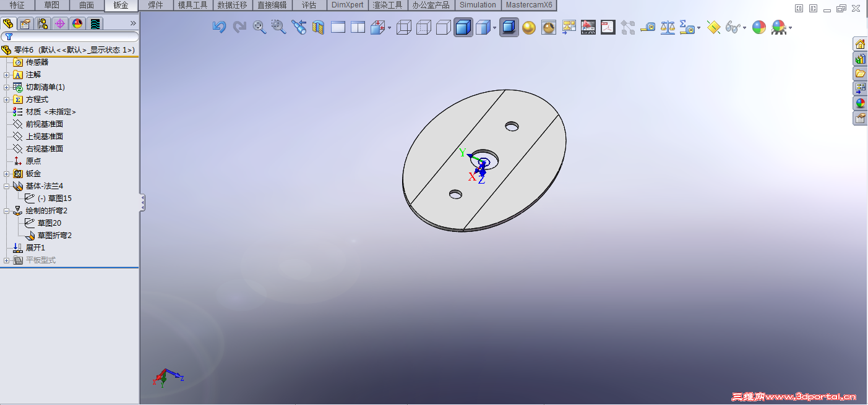Viewport: 868px width, 405px height.
Task: Expand the manager tabs chevron arrow
Action: [132, 23]
